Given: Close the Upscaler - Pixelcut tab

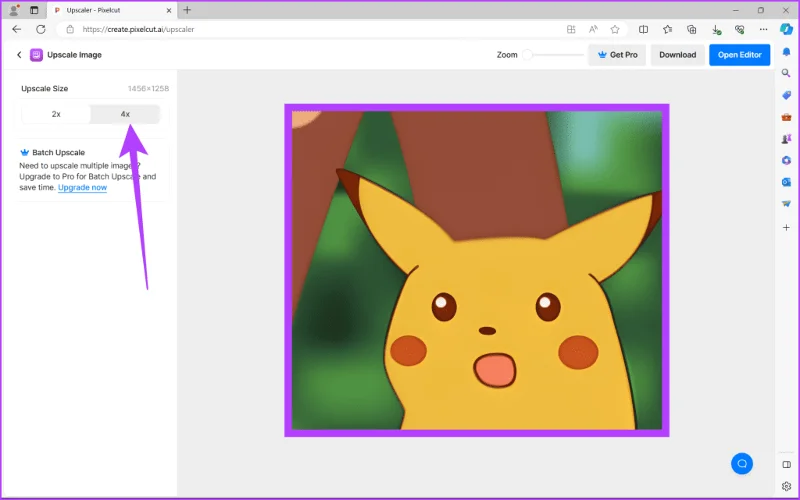Looking at the screenshot, I should pos(169,10).
